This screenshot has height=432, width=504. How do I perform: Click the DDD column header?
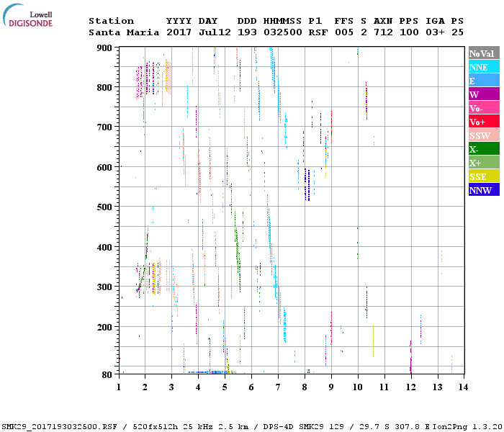(247, 21)
